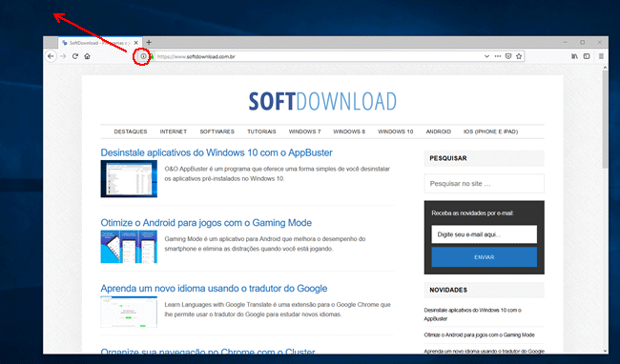Viewport: 620px width, 364px height.
Task: Open article about tradutor do Google
Action: (214, 289)
